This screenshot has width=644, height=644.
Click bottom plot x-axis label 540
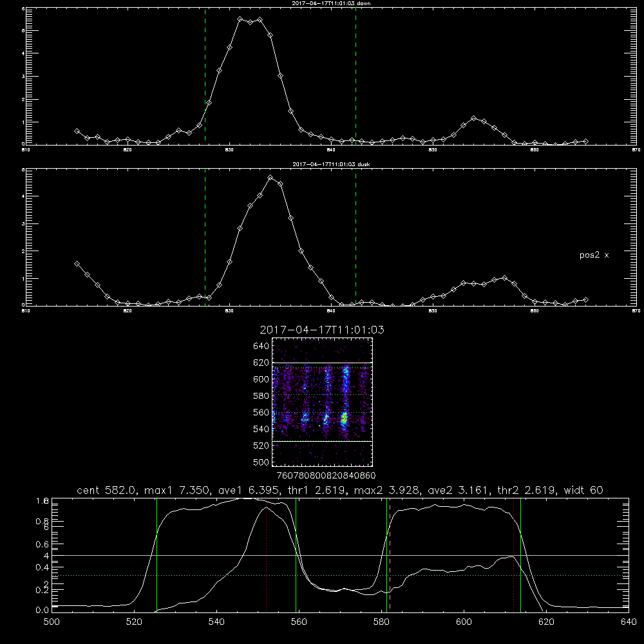pyautogui.click(x=216, y=622)
